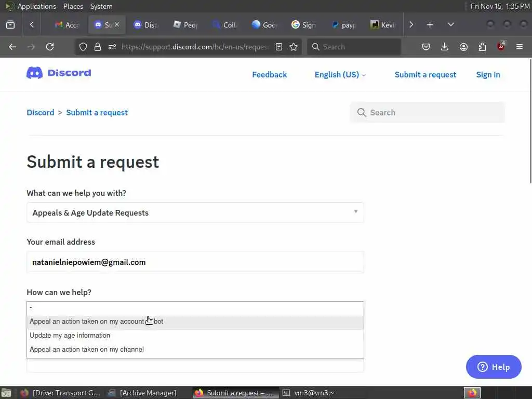Select the blank dash option

[x=195, y=308]
